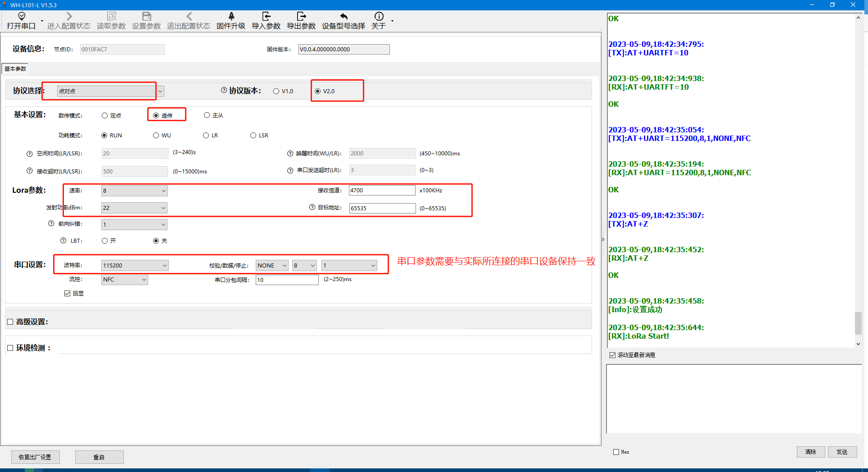The height and width of the screenshot is (472, 868).
Task: Toggle the 回显 echo checkbox
Action: (68, 294)
